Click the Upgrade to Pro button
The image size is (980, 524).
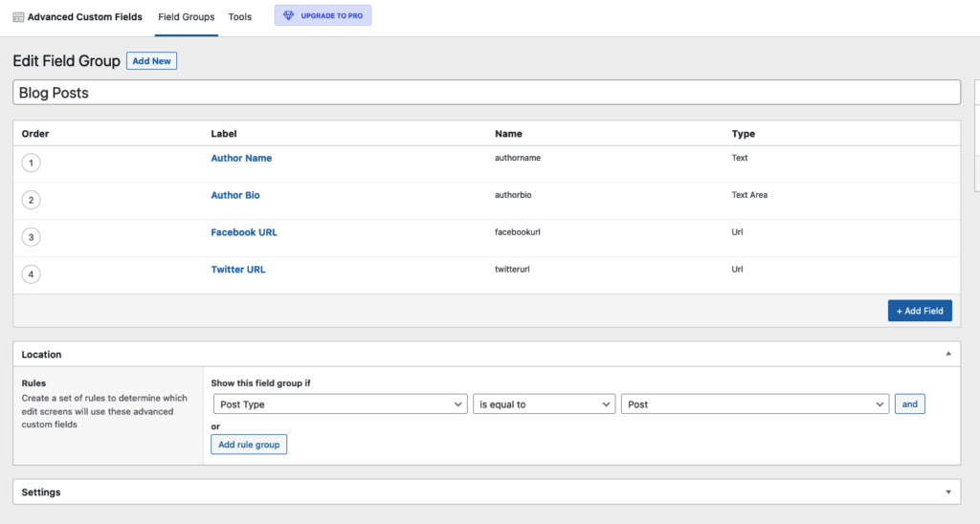point(323,15)
